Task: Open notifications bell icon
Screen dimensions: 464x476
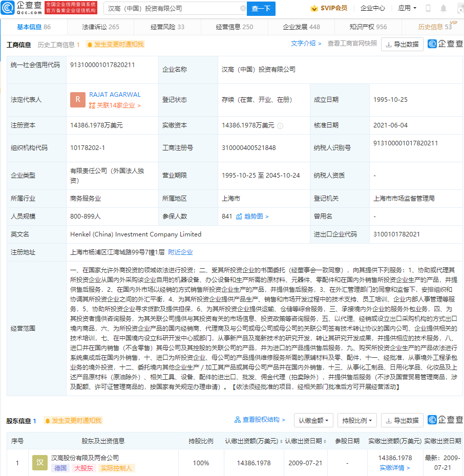Action: coord(444,8)
